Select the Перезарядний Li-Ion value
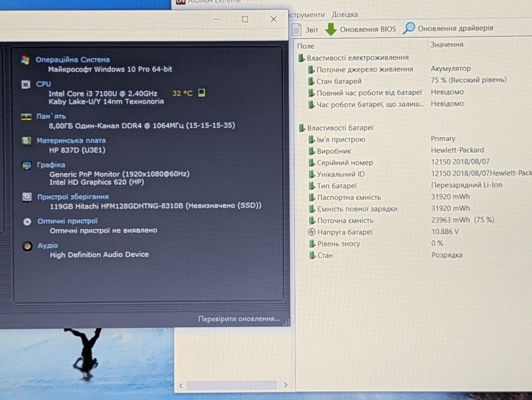Viewport: 532px width, 400px height. [466, 185]
